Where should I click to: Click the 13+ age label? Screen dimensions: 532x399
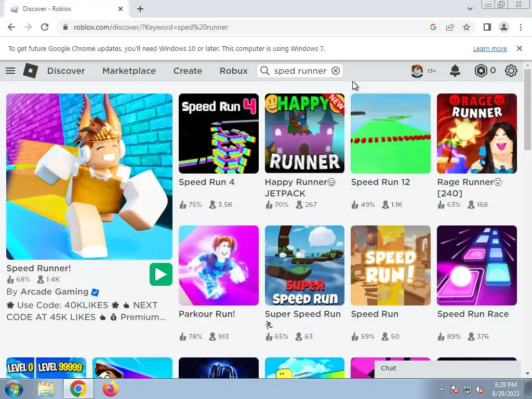point(432,71)
